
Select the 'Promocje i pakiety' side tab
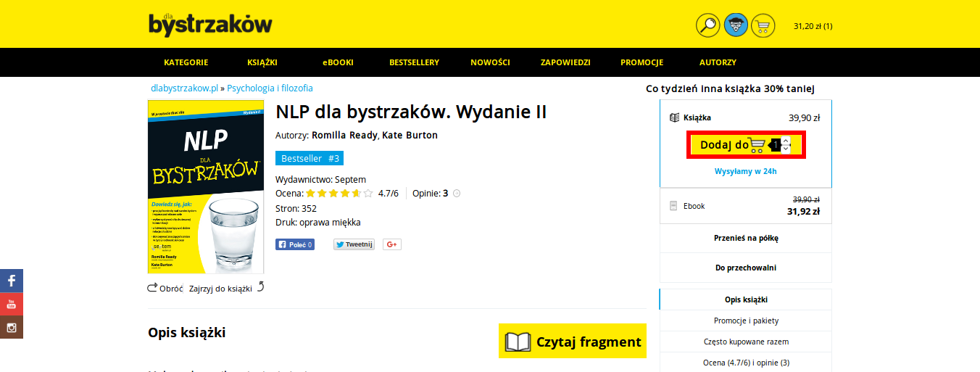[746, 321]
